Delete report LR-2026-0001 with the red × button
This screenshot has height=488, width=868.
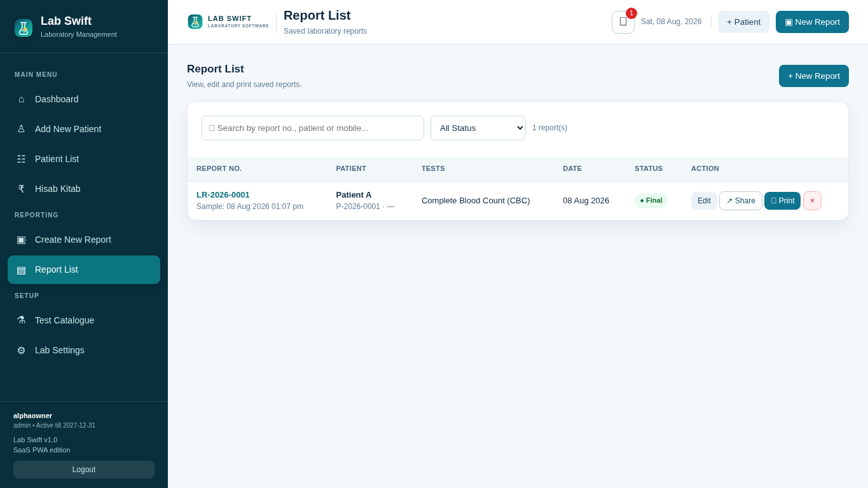(812, 201)
